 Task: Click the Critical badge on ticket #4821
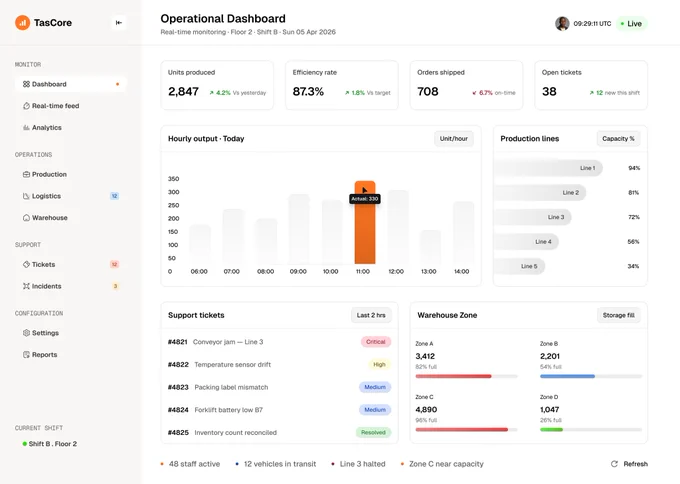pos(376,342)
